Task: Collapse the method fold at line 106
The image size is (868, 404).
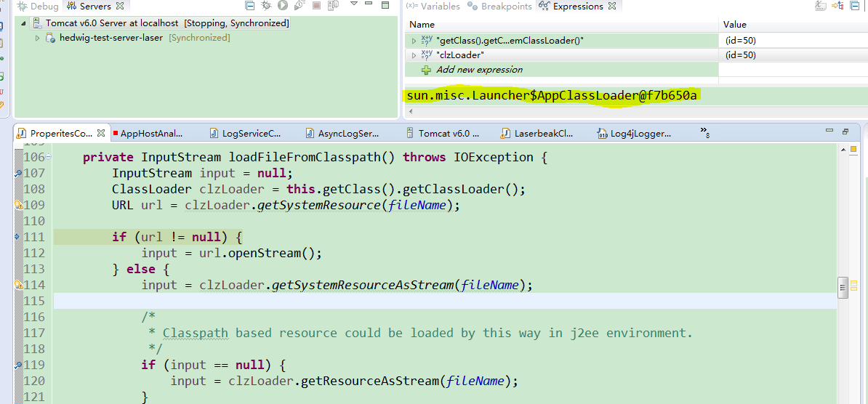Action: pos(48,158)
